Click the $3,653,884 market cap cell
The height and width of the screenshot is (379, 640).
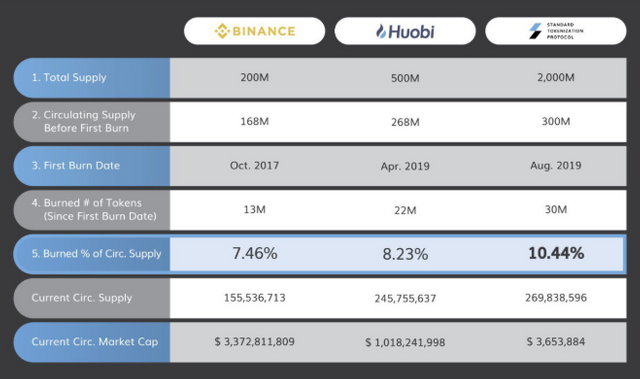(x=556, y=341)
